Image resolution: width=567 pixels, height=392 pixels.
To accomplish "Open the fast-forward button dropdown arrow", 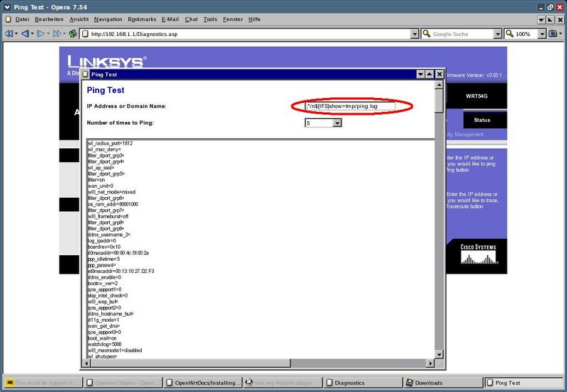I will coord(64,34).
